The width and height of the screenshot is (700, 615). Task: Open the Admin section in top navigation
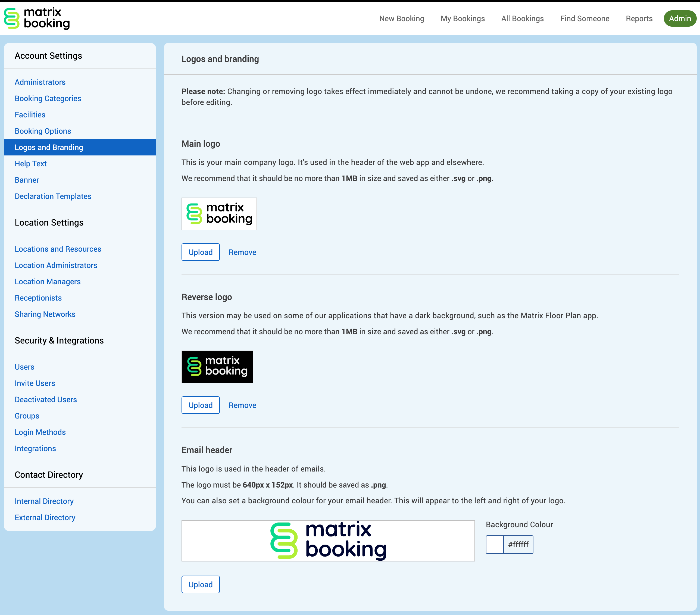(x=679, y=18)
